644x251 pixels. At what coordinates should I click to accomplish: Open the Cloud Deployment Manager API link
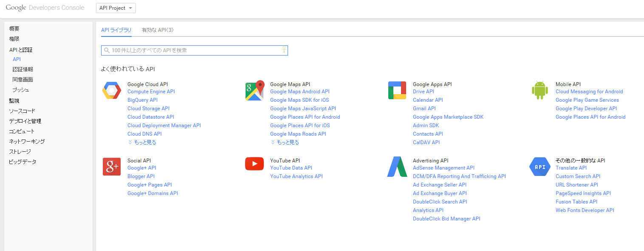(164, 126)
